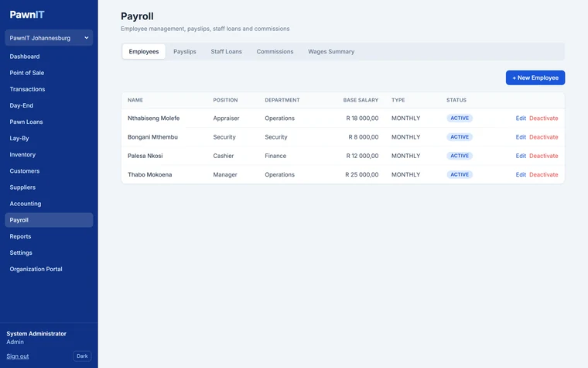Deactivate Thabo Mokoena
588x368 pixels.
click(544, 174)
